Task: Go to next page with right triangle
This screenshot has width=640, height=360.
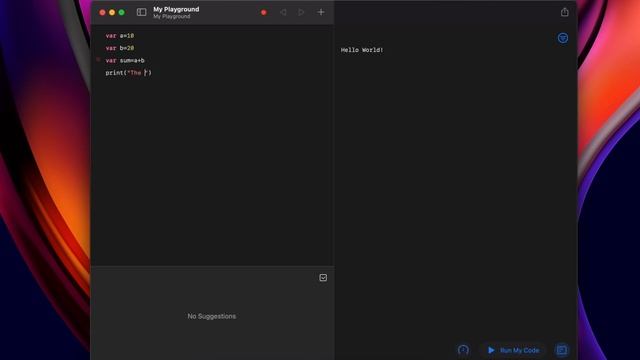Action: click(301, 12)
